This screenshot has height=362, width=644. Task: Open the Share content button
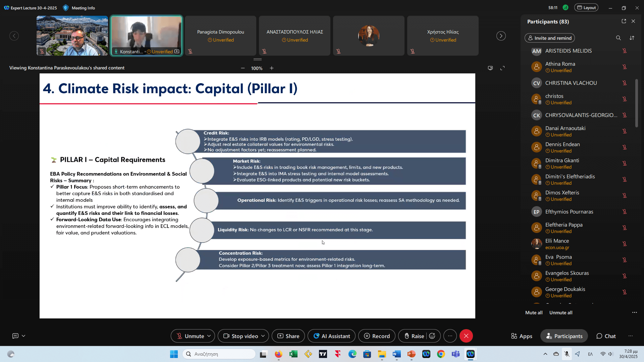288,336
